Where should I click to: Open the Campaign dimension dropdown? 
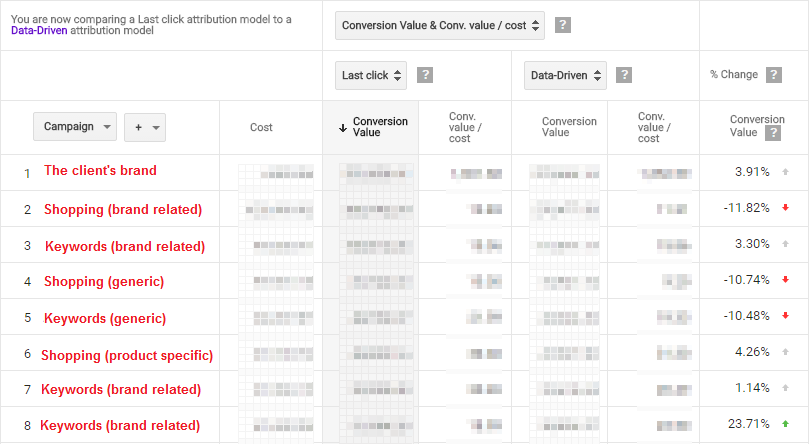pos(75,127)
